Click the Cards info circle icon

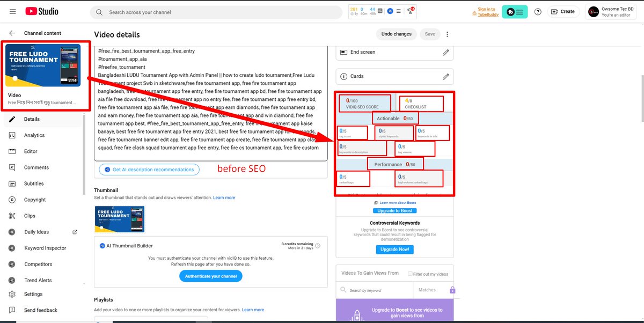(x=345, y=76)
